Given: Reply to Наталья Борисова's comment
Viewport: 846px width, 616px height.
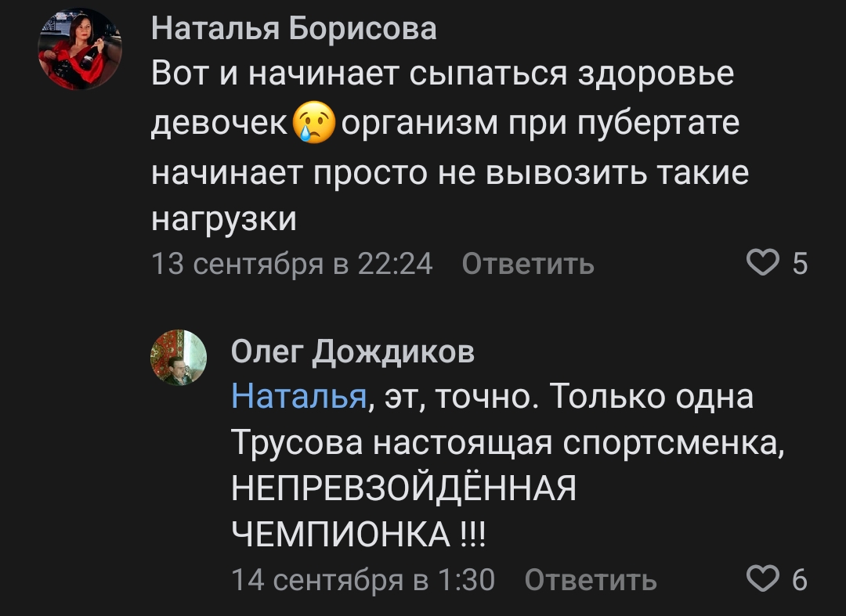Looking at the screenshot, I should [x=528, y=265].
